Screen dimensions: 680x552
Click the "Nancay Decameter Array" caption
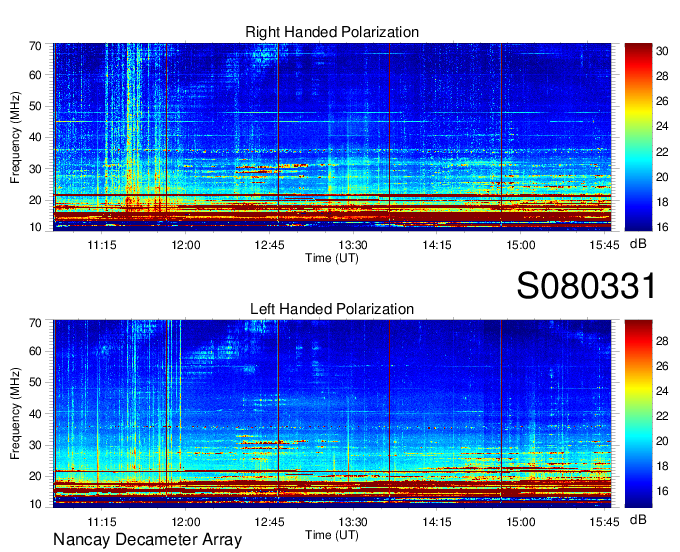coord(147,540)
